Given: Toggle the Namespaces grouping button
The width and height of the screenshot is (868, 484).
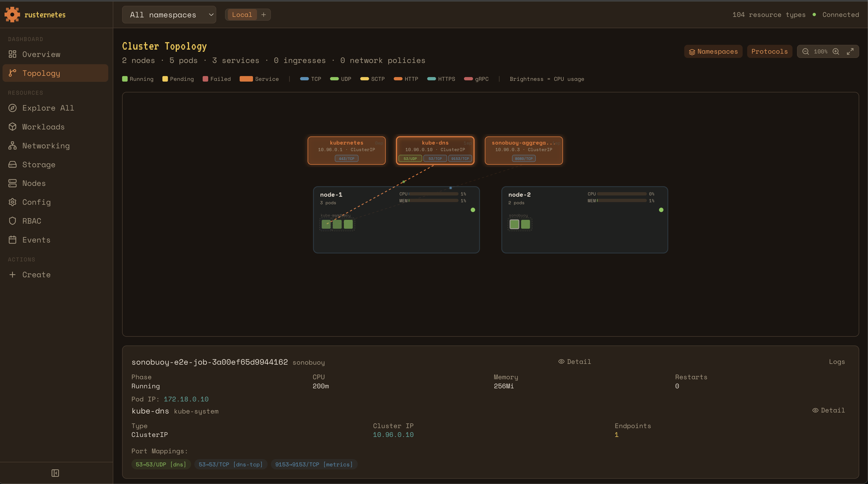Looking at the screenshot, I should (713, 52).
